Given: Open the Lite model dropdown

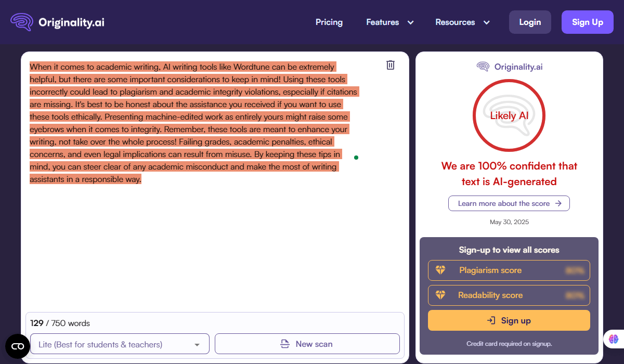Looking at the screenshot, I should pos(120,344).
